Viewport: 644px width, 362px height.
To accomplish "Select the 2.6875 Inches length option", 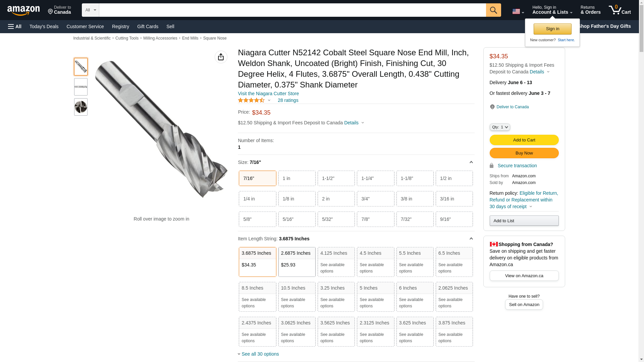I will click(297, 262).
